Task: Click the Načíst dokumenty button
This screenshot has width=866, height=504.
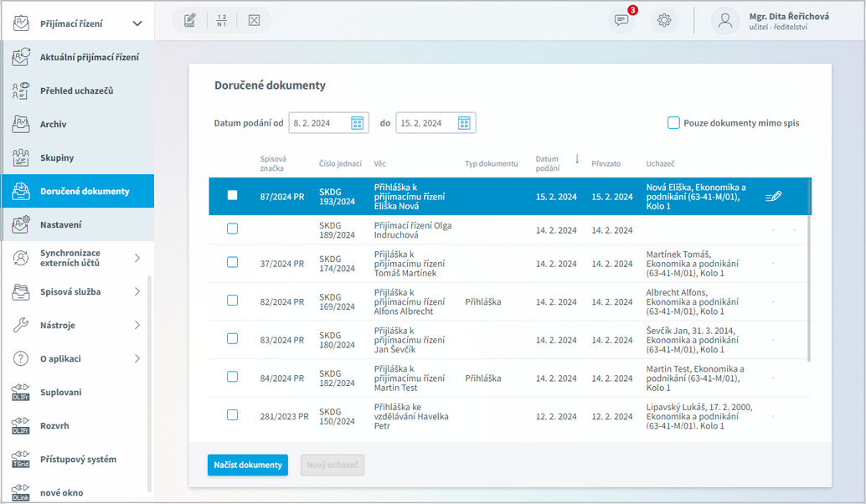Action: pyautogui.click(x=248, y=465)
